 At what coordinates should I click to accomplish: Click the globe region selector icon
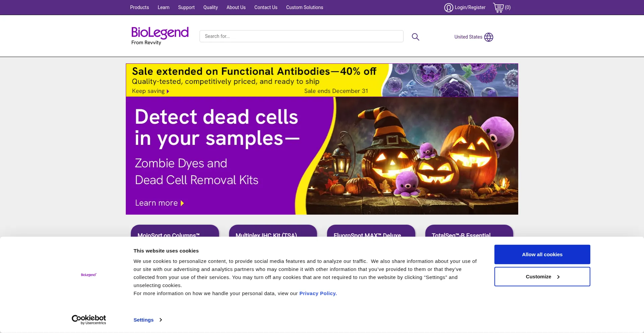489,37
